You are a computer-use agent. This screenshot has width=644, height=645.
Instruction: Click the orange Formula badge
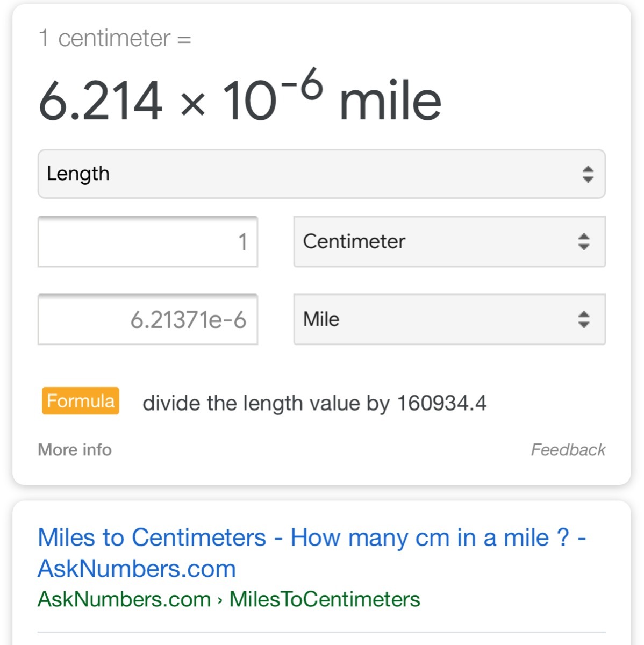tap(81, 401)
